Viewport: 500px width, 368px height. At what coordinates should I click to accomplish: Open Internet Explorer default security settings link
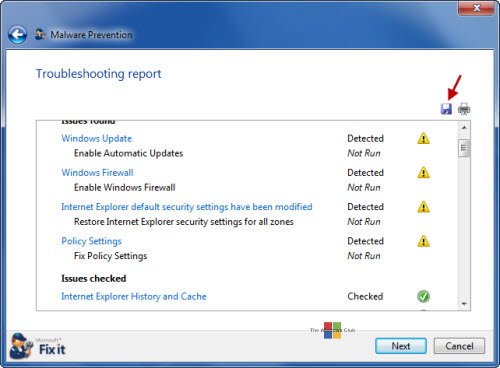187,207
